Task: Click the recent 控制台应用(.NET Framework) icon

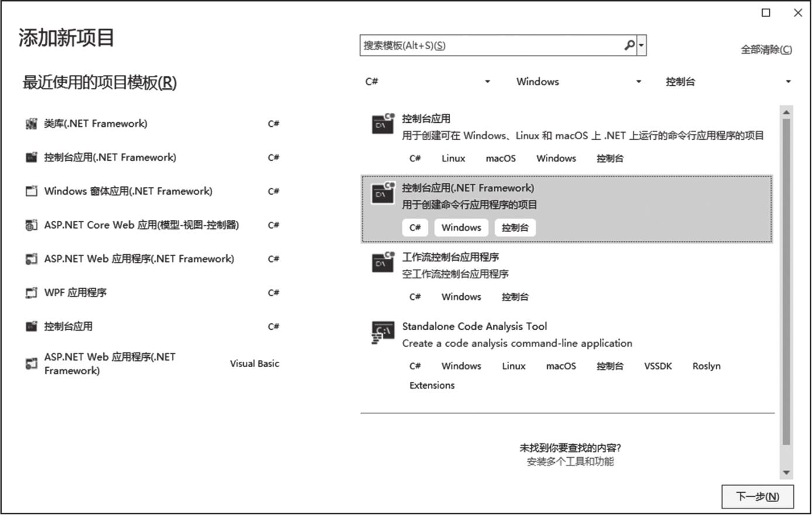Action: click(x=32, y=158)
